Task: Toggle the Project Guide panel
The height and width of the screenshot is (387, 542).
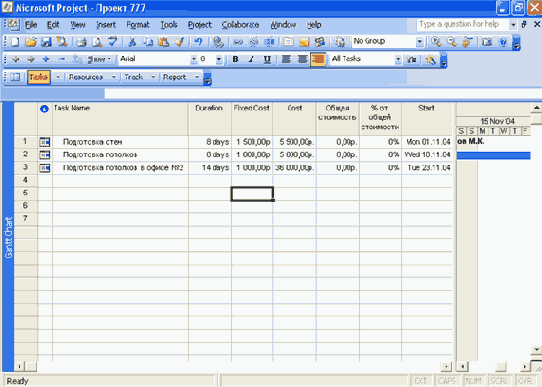Action: tap(15, 77)
